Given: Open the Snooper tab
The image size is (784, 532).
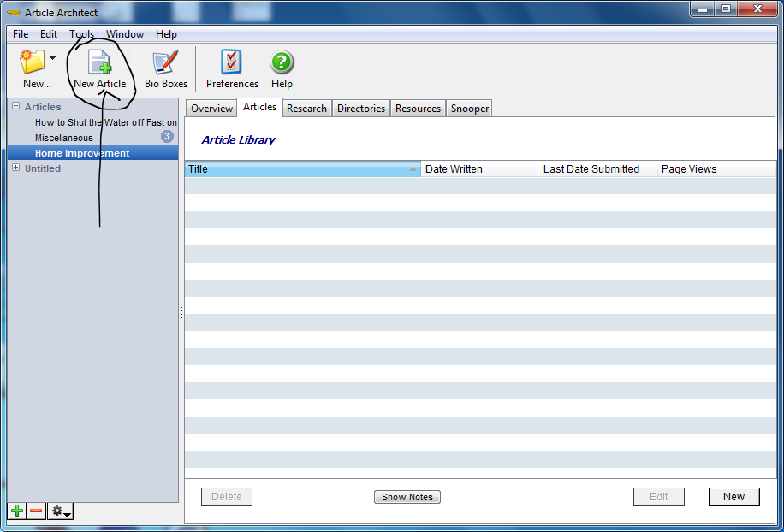Looking at the screenshot, I should (x=470, y=109).
